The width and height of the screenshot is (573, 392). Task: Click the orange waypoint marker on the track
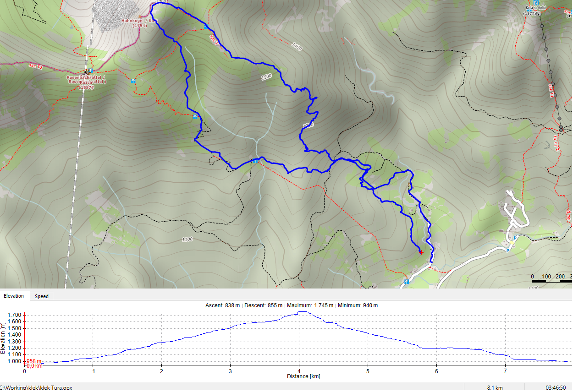(x=409, y=185)
